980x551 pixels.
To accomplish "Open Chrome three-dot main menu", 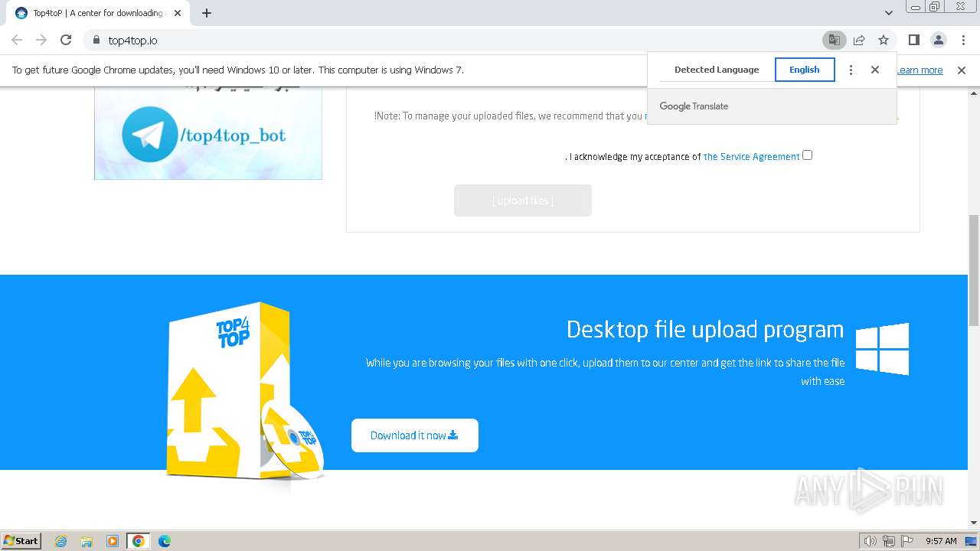I will [x=963, y=40].
